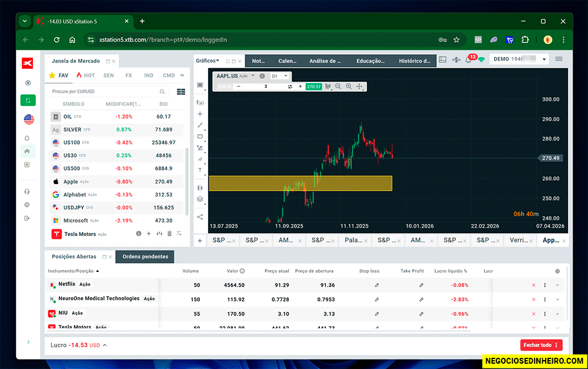The width and height of the screenshot is (588, 369).
Task: Open Tesla Motors chart from watchlist row
Action: [x=159, y=234]
